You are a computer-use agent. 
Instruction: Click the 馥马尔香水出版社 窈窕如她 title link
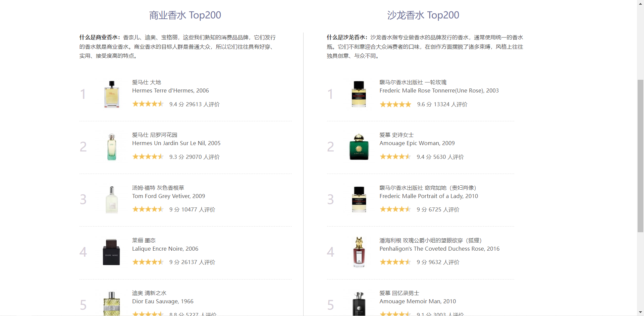[428, 188]
